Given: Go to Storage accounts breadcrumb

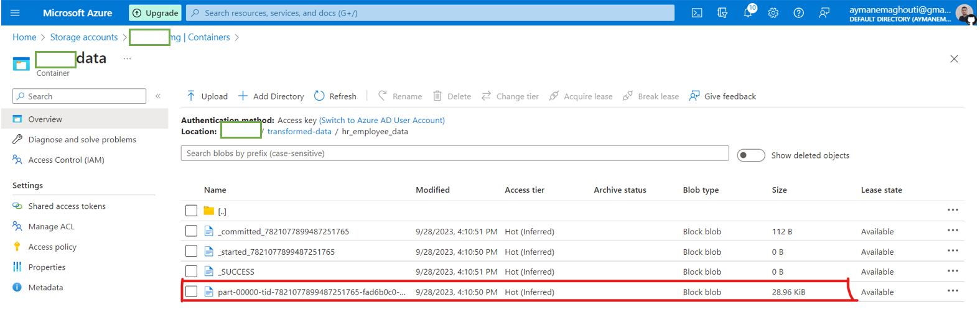Looking at the screenshot, I should point(84,37).
